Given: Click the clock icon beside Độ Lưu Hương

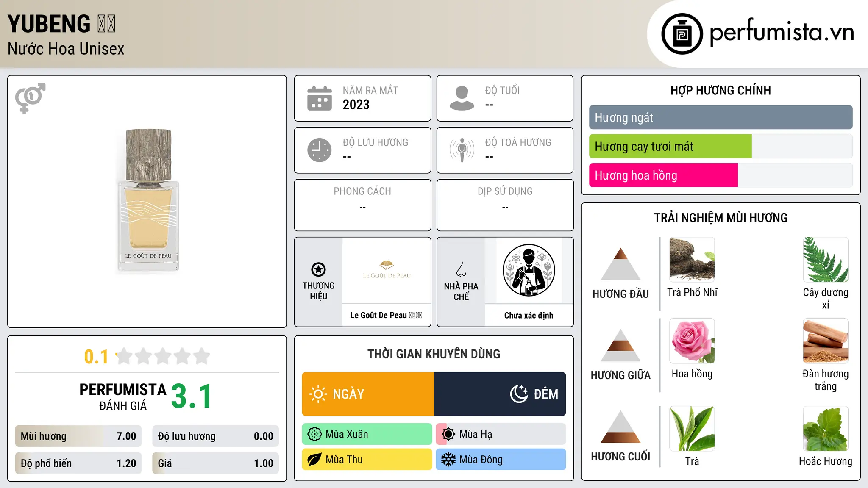Looking at the screenshot, I should coord(320,150).
